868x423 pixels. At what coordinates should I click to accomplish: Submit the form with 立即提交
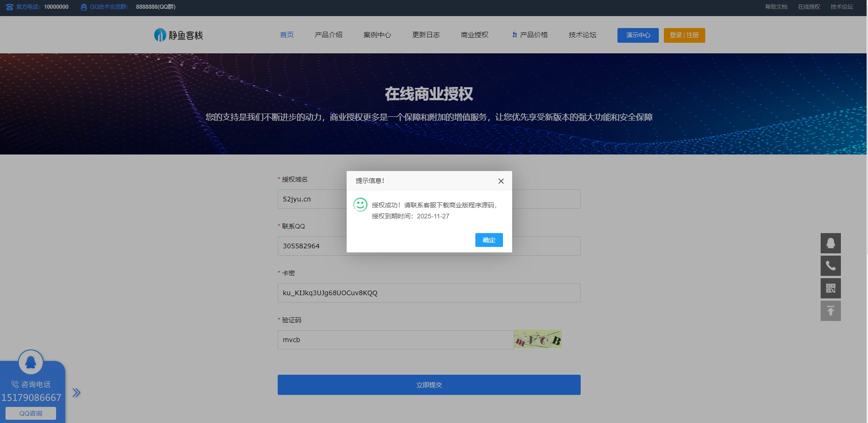point(428,385)
